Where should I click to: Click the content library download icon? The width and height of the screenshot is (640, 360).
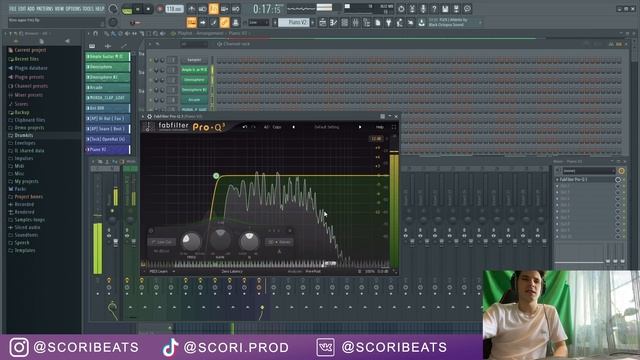pos(422,22)
